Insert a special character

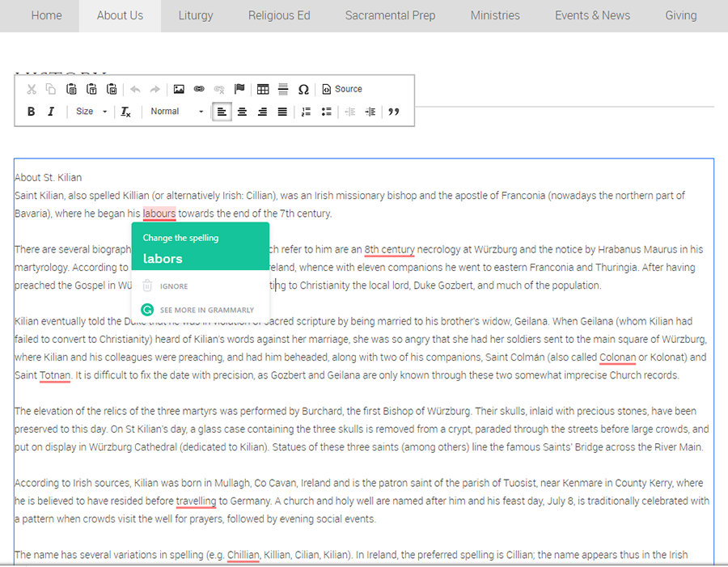tap(303, 89)
